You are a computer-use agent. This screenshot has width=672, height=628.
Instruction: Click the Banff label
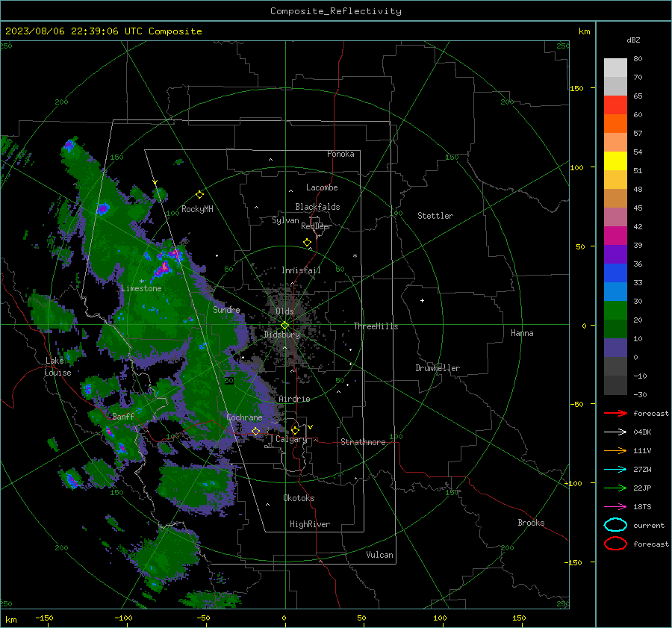tap(123, 417)
